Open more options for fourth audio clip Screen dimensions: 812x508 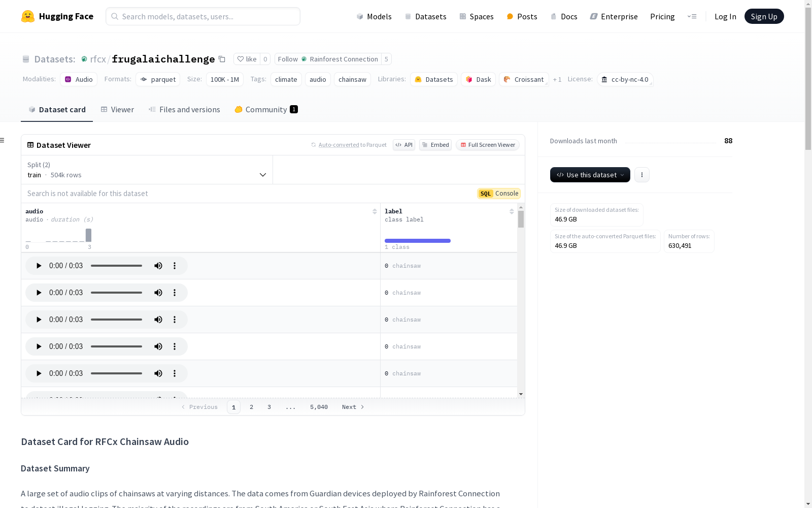(x=175, y=346)
